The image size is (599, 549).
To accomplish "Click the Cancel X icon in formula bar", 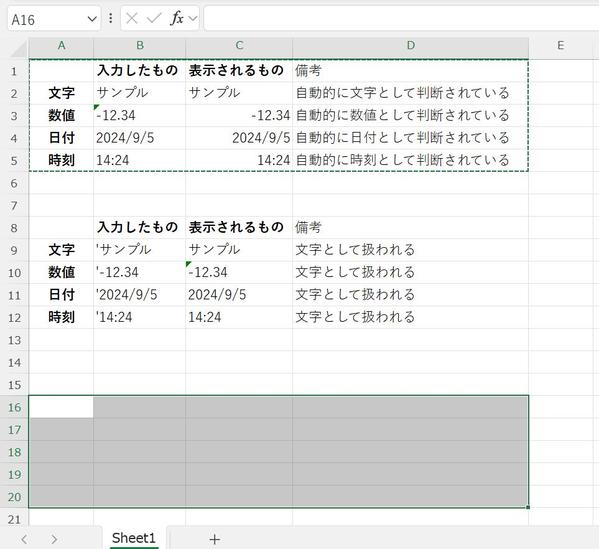I will pyautogui.click(x=132, y=18).
